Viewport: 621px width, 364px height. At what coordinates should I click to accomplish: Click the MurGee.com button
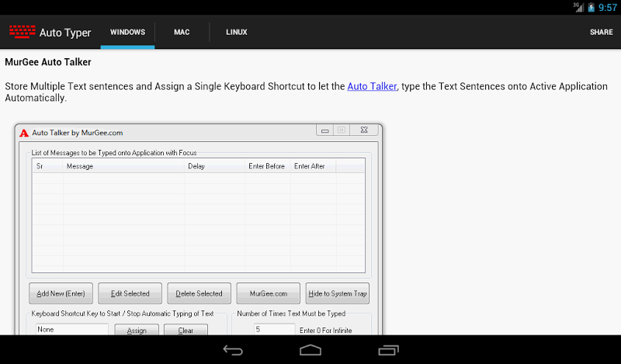pos(268,293)
